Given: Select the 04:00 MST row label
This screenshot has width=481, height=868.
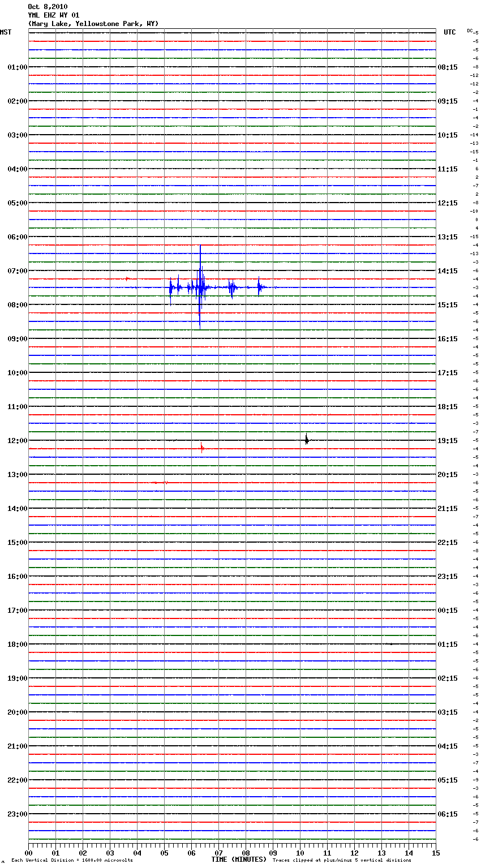Looking at the screenshot, I should [x=18, y=169].
